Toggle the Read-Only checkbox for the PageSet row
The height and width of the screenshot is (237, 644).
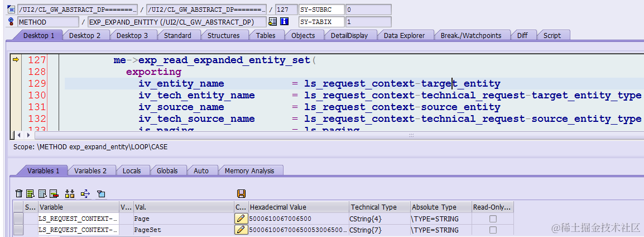[493, 230]
